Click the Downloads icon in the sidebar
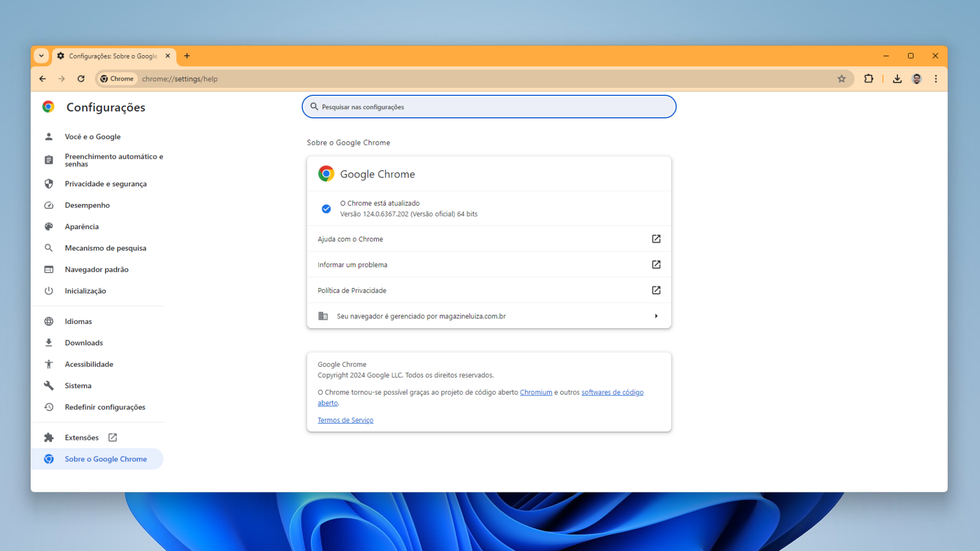The width and height of the screenshot is (980, 551). click(48, 342)
